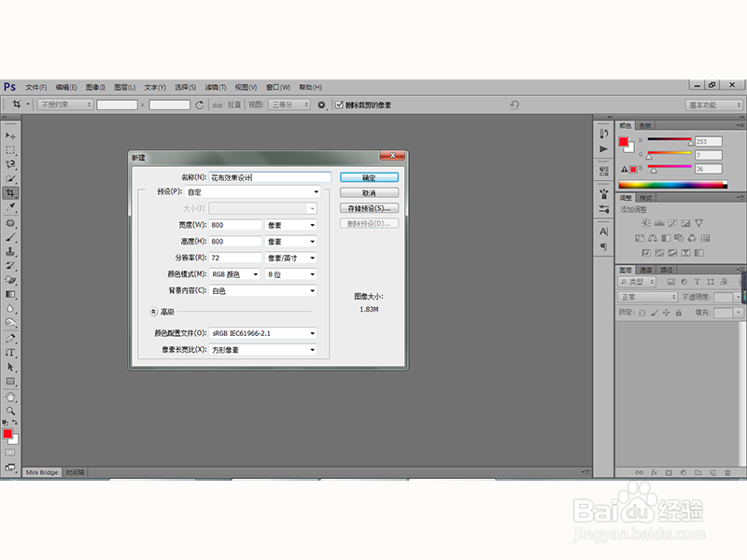Select the Rectangular Marquee tool
The image size is (747, 560).
point(10,150)
